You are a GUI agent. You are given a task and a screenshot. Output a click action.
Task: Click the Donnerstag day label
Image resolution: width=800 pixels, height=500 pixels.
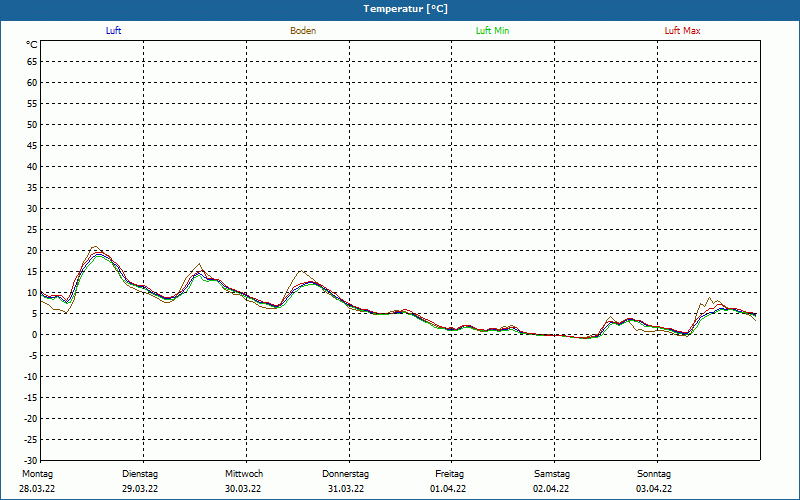click(x=345, y=474)
